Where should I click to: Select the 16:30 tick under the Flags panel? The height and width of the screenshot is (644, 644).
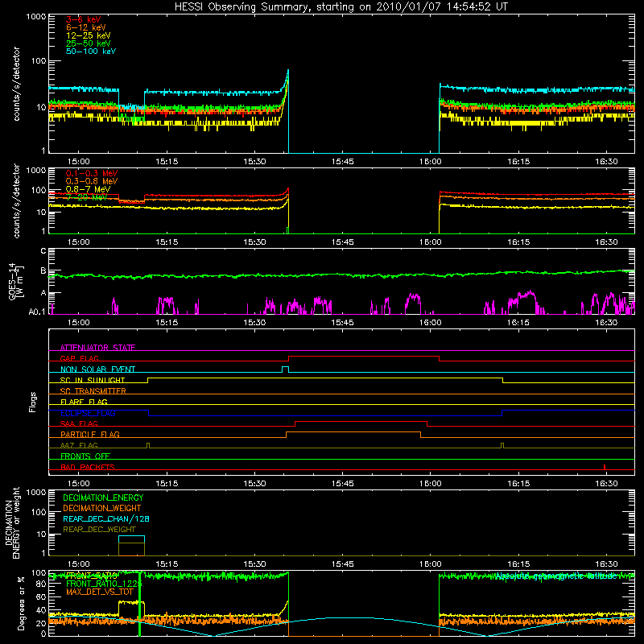(606, 484)
